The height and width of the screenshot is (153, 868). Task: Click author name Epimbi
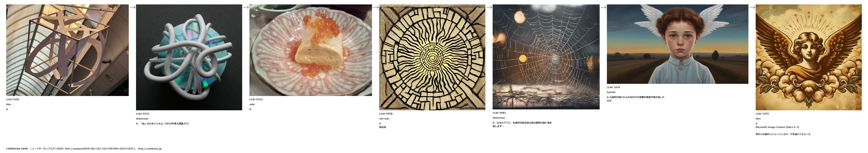click(611, 92)
